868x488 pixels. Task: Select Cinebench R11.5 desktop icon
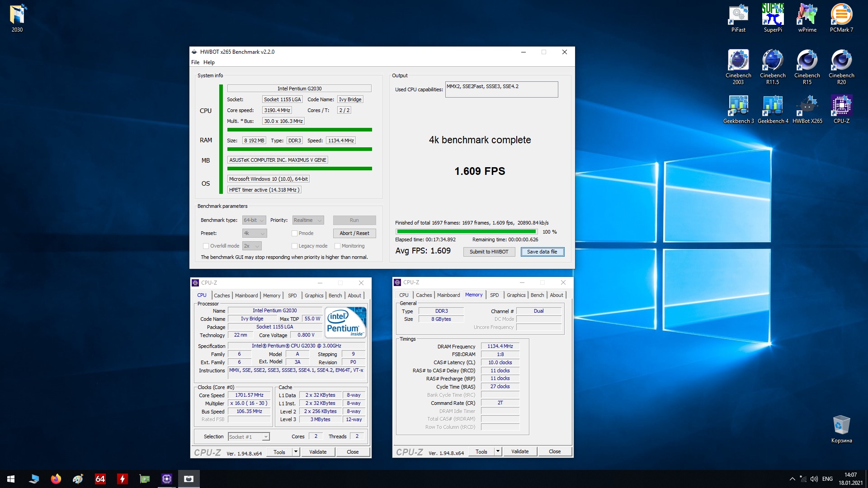(x=773, y=67)
